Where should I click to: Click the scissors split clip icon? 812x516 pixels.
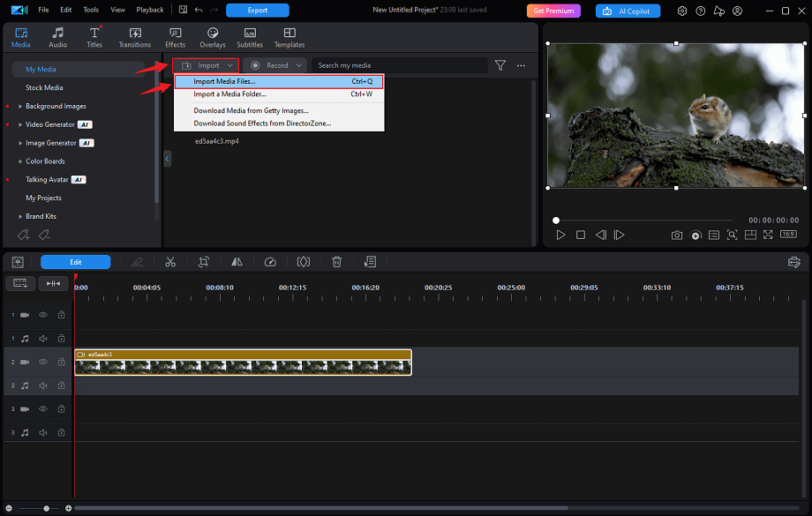pyautogui.click(x=170, y=262)
